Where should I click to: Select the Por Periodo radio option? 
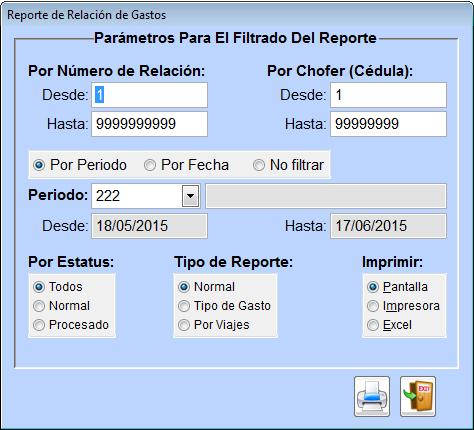tap(80, 165)
